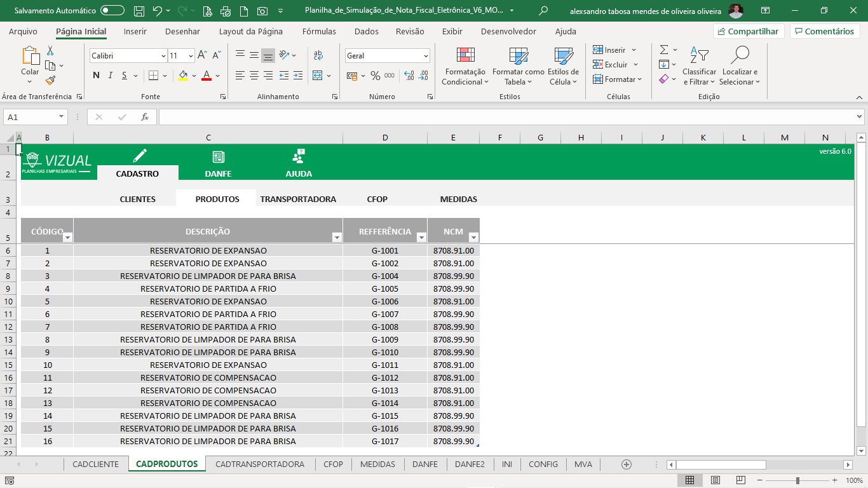
Task: Toggle the Salvamento Automático switch
Action: (112, 11)
